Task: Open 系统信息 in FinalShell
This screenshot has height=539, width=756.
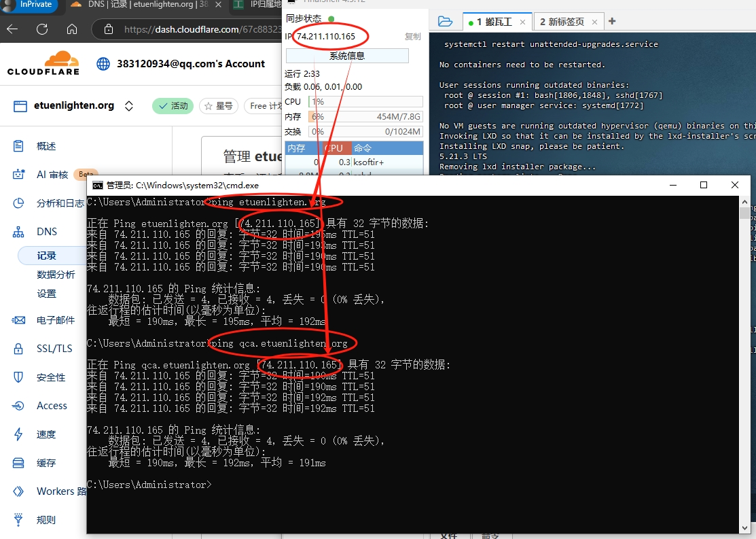Action: click(347, 56)
